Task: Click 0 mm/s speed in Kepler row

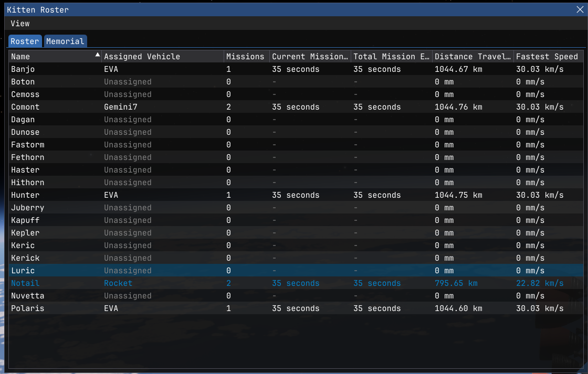Action: tap(530, 233)
